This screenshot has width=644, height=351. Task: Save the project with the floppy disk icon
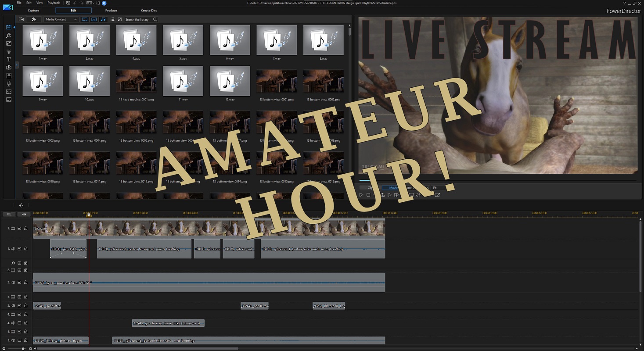coord(68,3)
